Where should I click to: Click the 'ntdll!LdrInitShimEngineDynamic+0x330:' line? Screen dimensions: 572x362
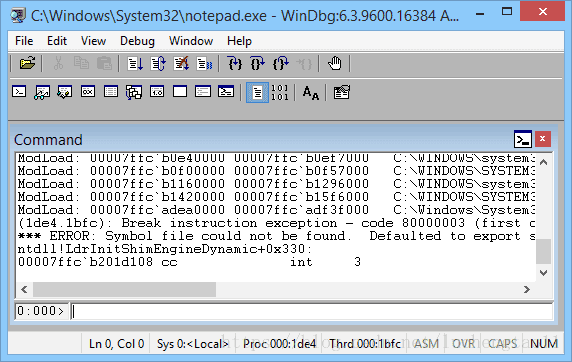pyautogui.click(x=165, y=249)
